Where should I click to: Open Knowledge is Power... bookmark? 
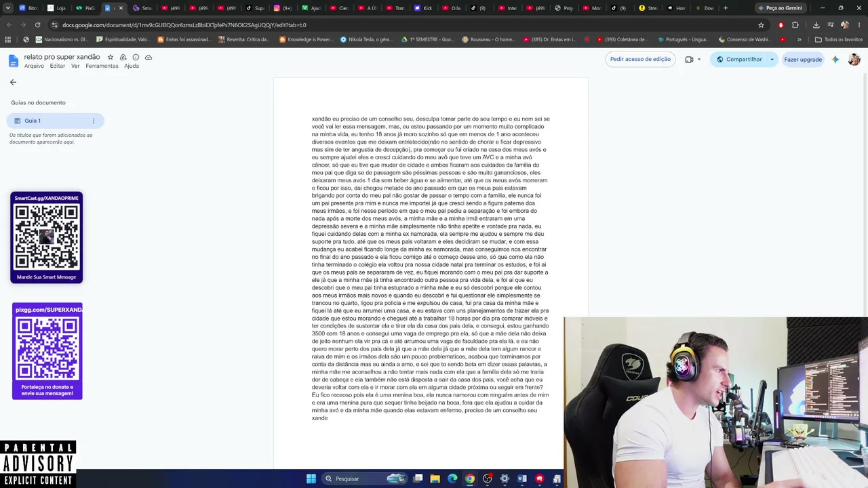[306, 39]
